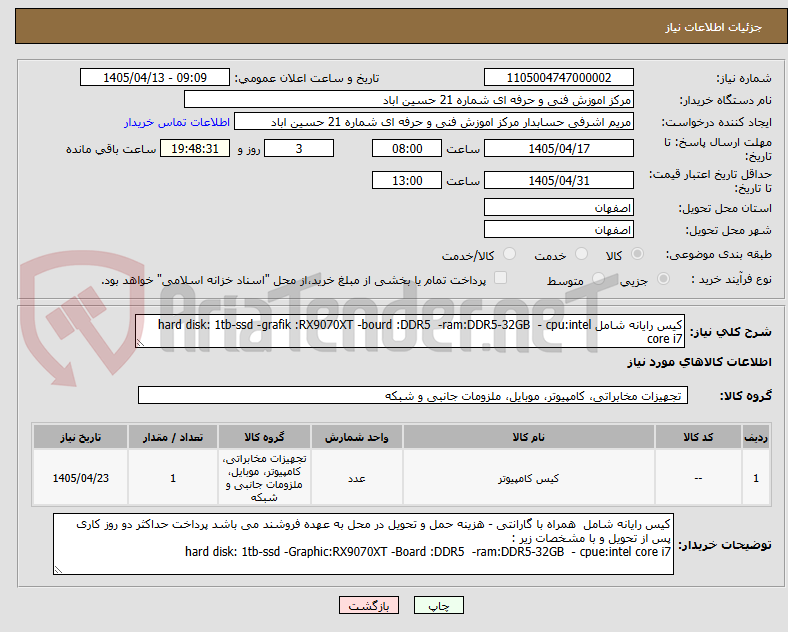Click the بازگشت (back) button

[368, 605]
